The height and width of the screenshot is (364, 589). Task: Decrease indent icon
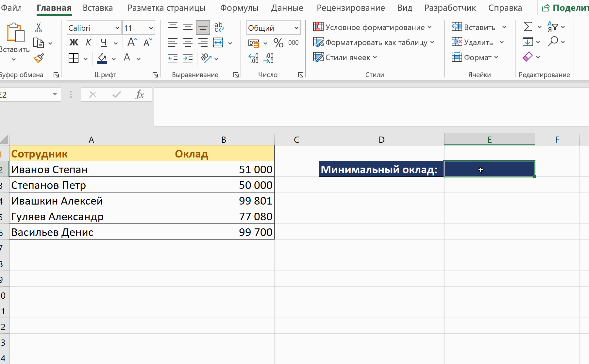click(173, 58)
